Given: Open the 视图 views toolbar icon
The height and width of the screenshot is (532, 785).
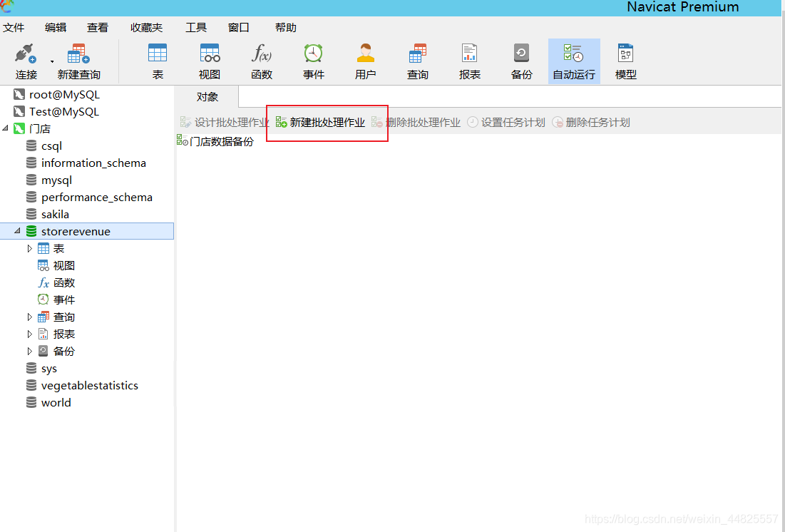Looking at the screenshot, I should [210, 53].
